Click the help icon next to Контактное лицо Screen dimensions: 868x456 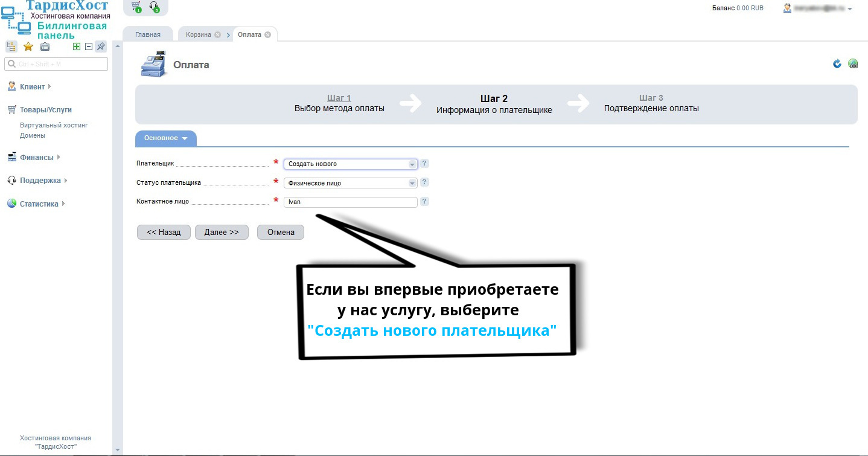point(424,202)
